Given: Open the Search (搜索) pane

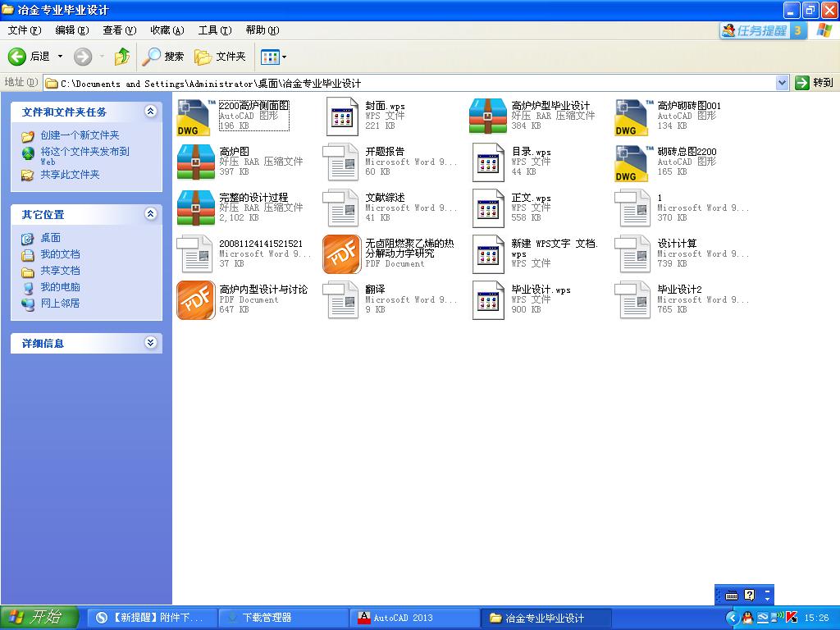Looking at the screenshot, I should [x=163, y=57].
